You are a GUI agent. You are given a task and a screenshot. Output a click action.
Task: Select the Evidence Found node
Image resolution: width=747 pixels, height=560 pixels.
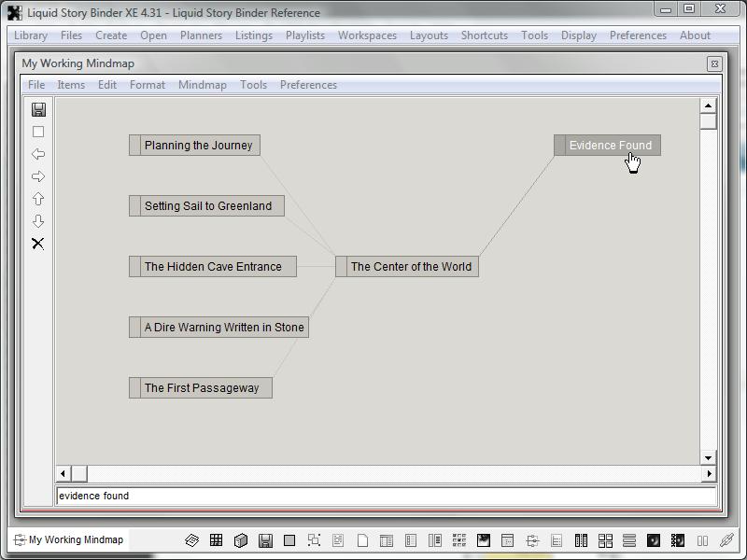610,146
